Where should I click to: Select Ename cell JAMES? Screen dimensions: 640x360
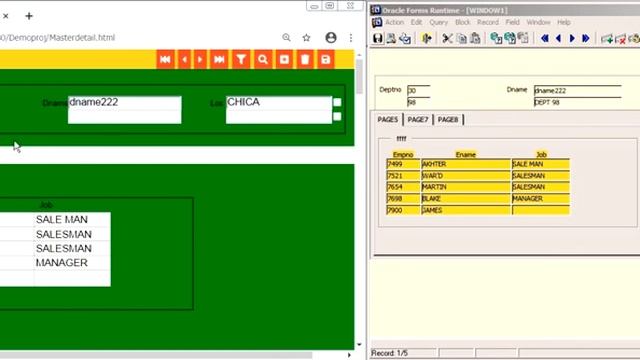tap(466, 210)
